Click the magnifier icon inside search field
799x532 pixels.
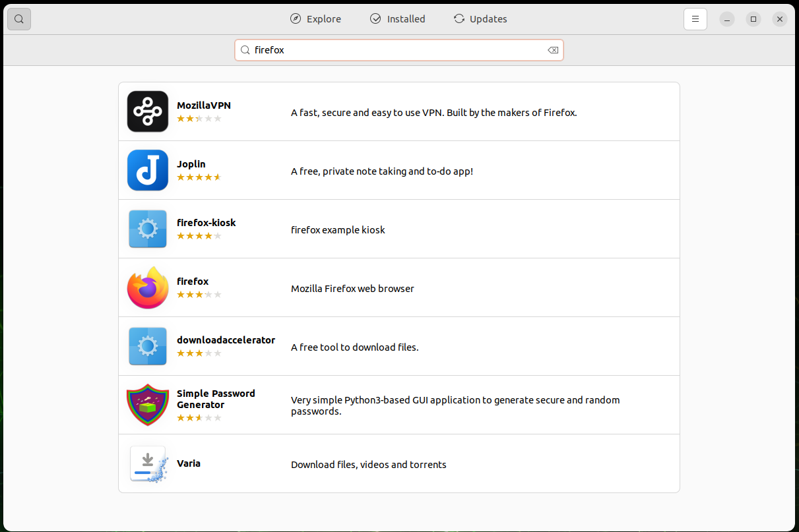[x=245, y=50]
